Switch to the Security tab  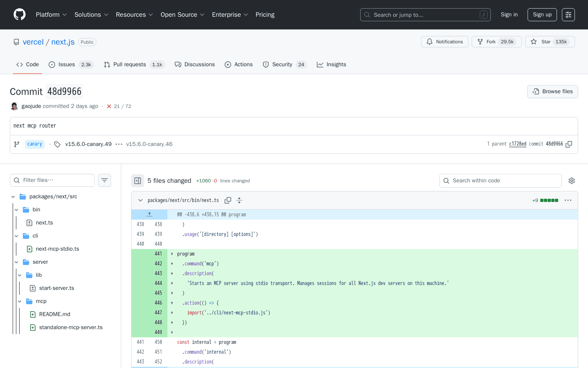click(285, 65)
